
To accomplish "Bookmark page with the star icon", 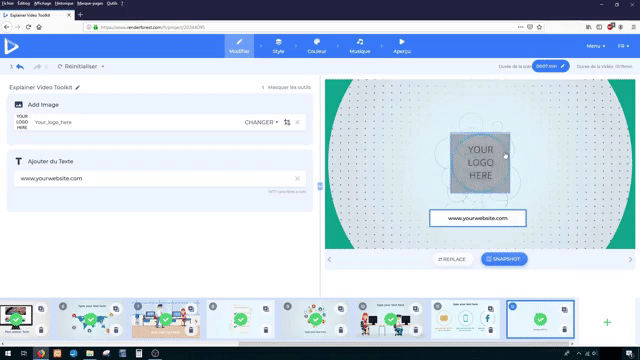I will pyautogui.click(x=539, y=27).
